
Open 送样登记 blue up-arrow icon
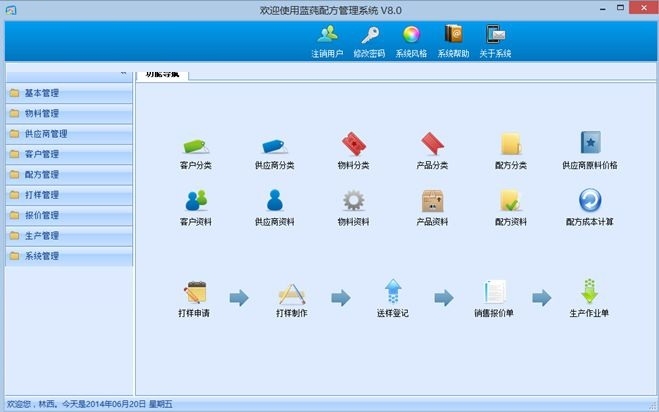393,291
